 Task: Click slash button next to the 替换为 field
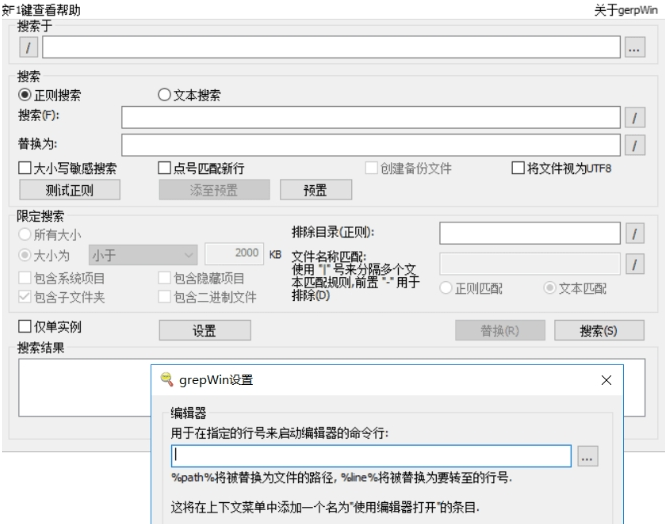[x=635, y=145]
